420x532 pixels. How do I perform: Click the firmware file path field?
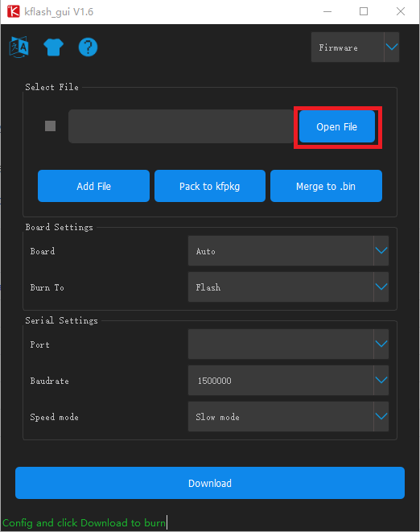[181, 126]
